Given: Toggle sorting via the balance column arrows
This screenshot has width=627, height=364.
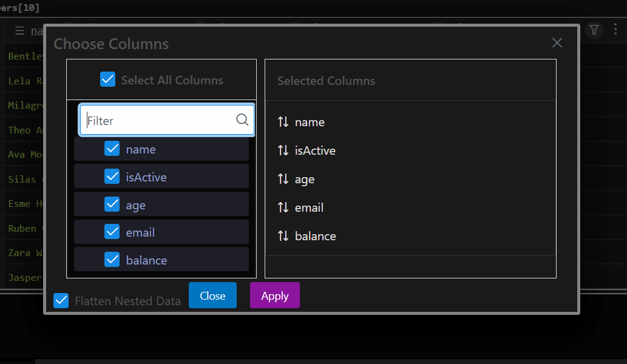Looking at the screenshot, I should tap(283, 236).
